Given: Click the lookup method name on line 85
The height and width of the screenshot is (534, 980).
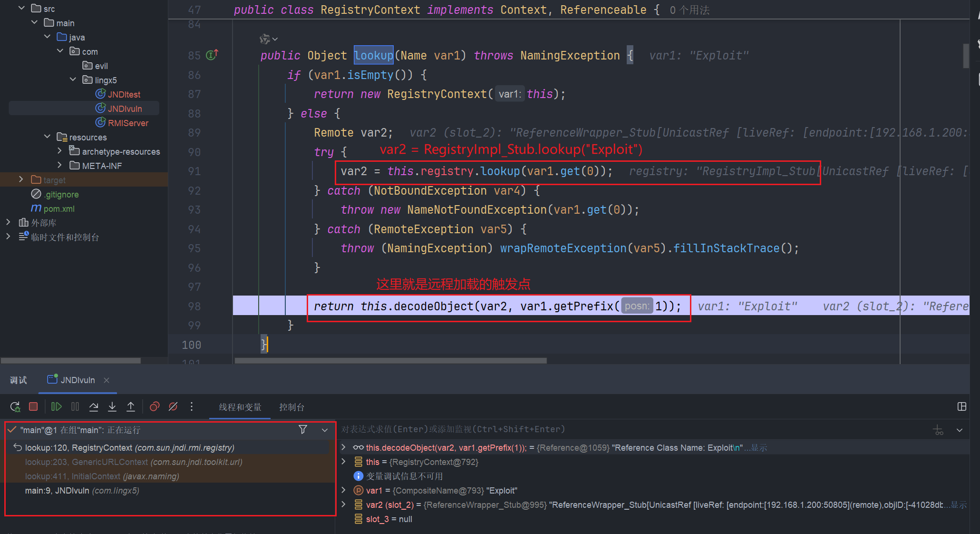Looking at the screenshot, I should (374, 56).
